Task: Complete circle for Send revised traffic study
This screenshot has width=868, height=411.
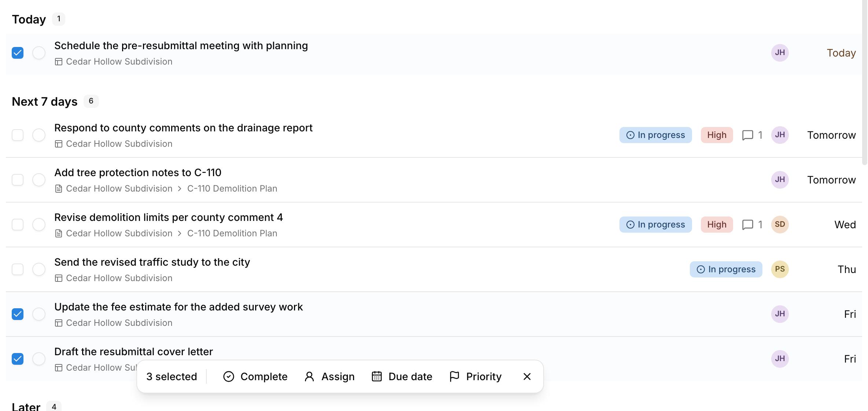Action: pos(39,269)
